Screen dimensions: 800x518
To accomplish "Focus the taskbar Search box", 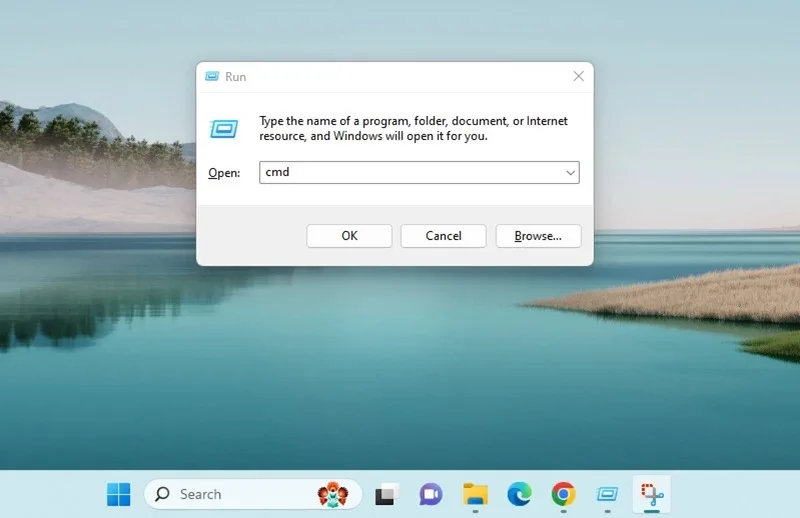I will (253, 494).
